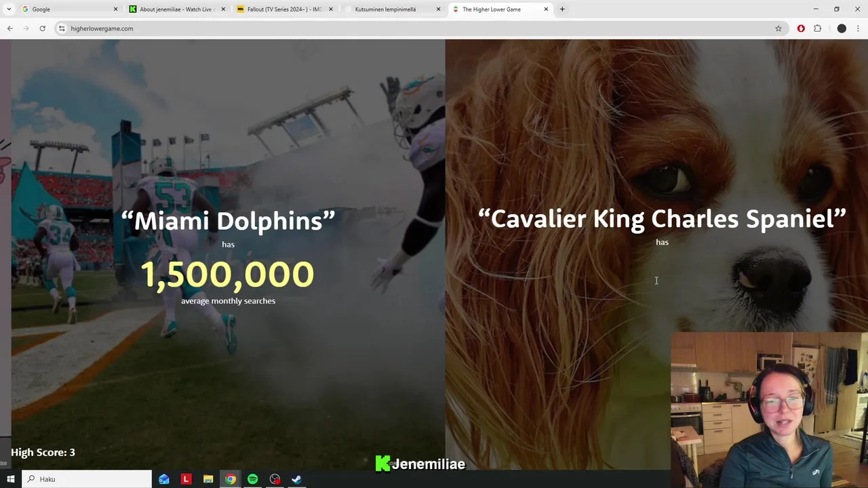This screenshot has width=868, height=488.
Task: Open File Explorer from the taskbar
Action: (x=208, y=479)
